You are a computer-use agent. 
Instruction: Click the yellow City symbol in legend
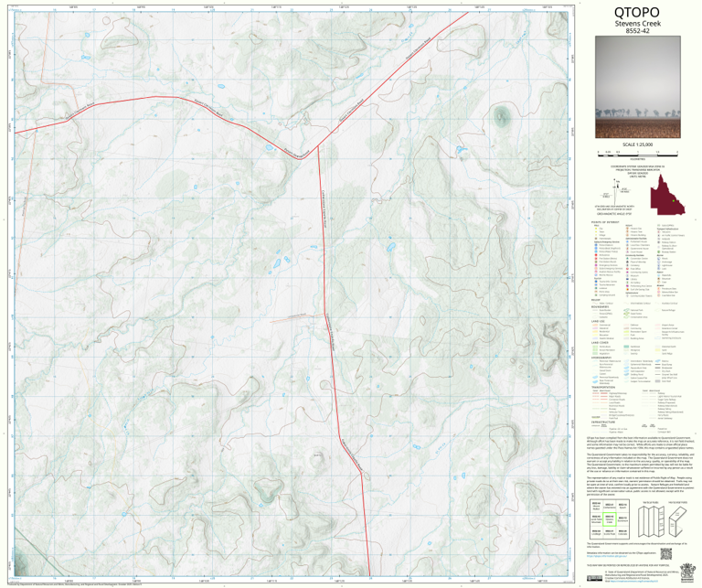click(x=595, y=229)
